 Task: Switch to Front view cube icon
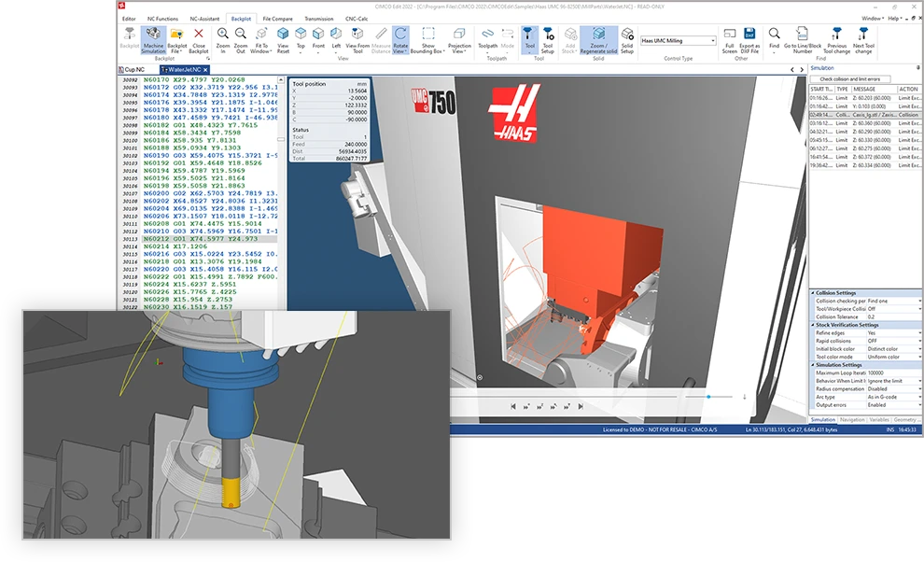[x=318, y=39]
